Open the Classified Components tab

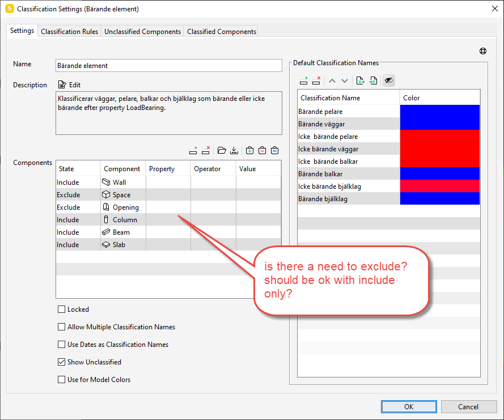[x=222, y=32]
